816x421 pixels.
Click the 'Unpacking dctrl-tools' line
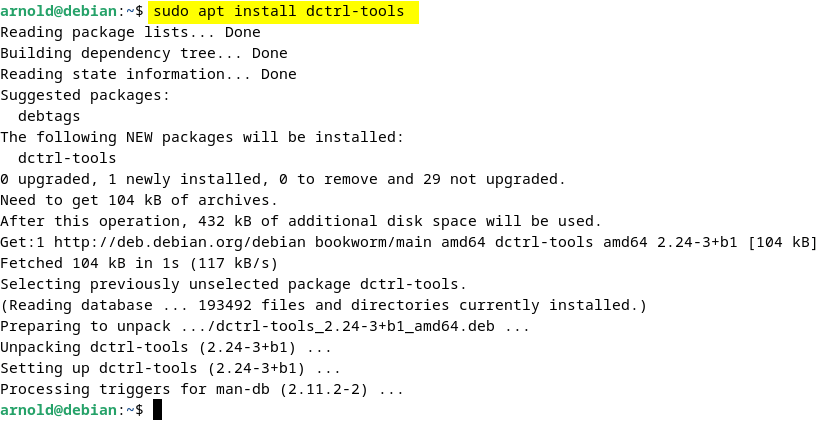click(166, 347)
